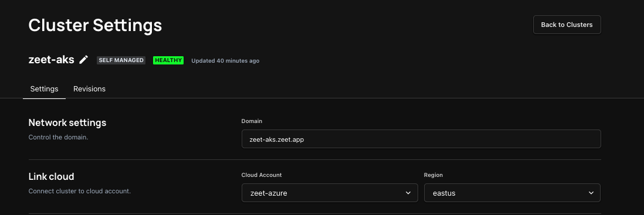Click the HEALTHY status badge
644x215 pixels.
click(168, 60)
